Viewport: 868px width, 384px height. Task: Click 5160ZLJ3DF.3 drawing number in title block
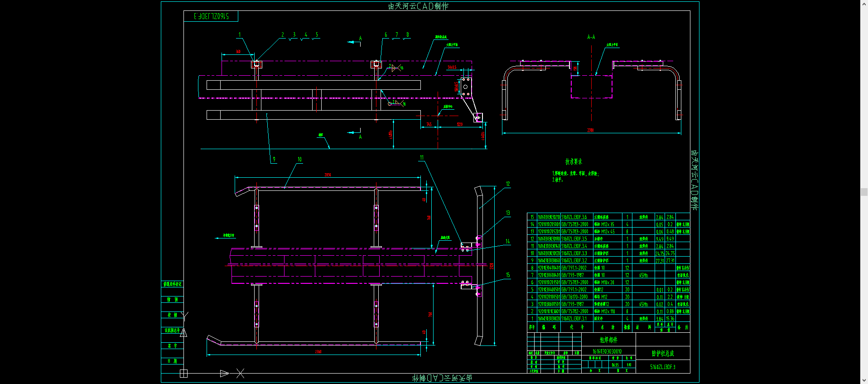663,367
